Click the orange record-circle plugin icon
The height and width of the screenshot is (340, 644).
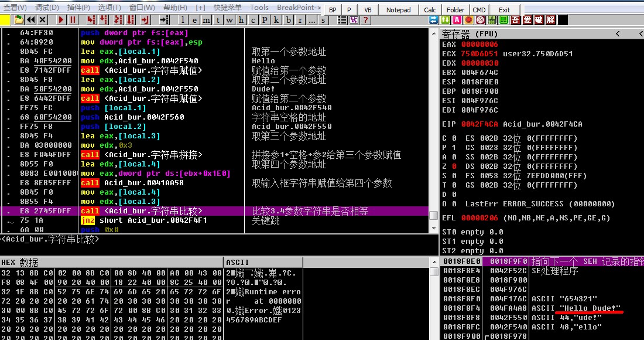(x=468, y=20)
